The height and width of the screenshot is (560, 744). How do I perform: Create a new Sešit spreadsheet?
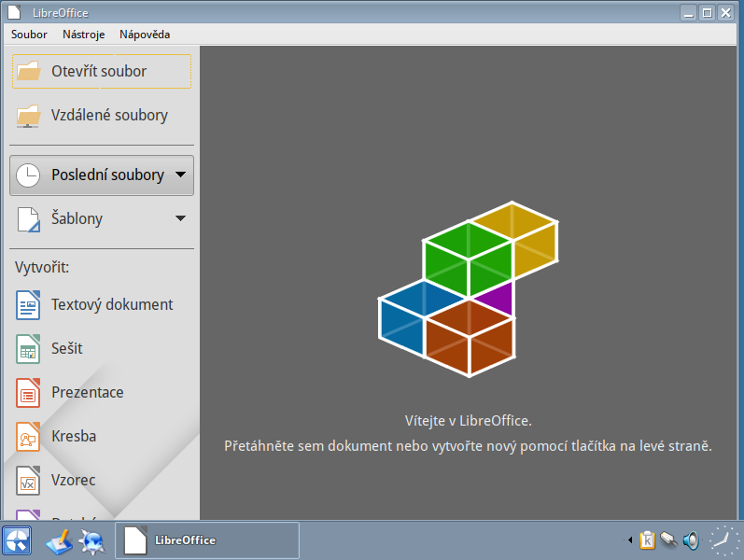pos(102,349)
